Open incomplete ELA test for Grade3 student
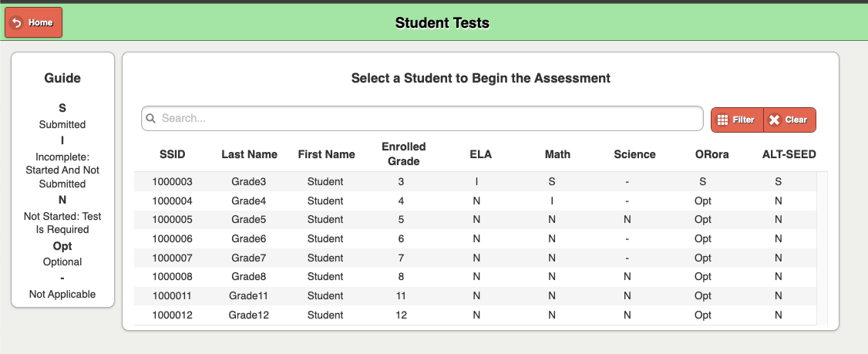Viewport: 868px width, 354px height. [476, 182]
